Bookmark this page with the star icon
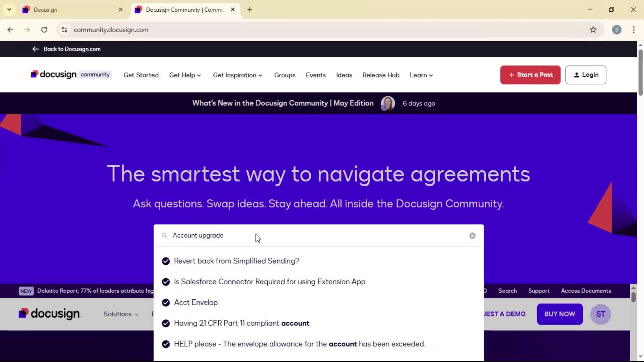This screenshot has width=644, height=362. coord(593,30)
